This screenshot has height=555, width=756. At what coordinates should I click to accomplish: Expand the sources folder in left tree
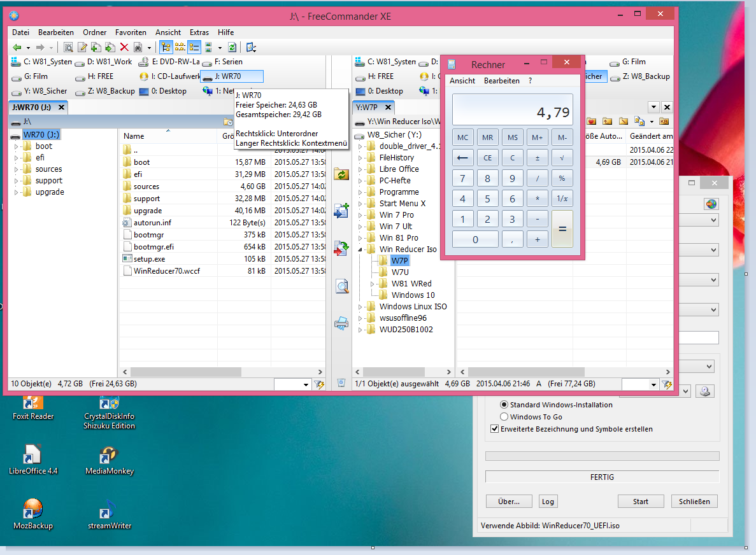16,169
